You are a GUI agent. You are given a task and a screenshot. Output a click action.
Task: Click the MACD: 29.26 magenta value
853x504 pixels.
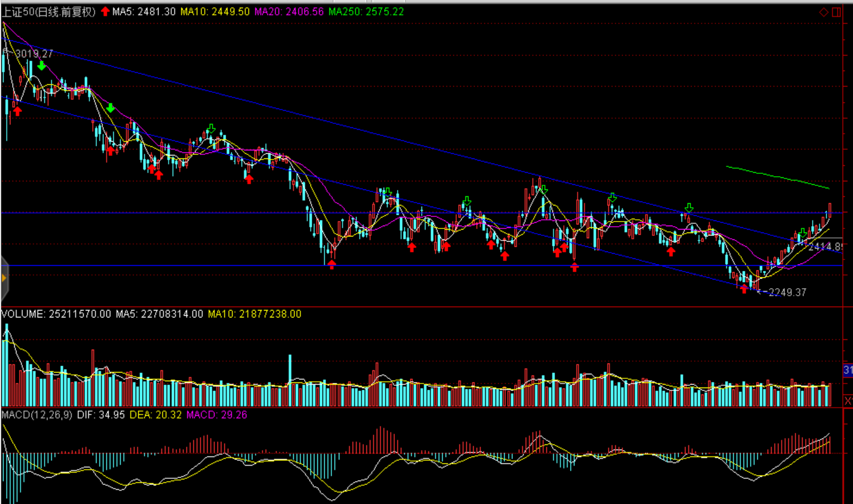216,414
